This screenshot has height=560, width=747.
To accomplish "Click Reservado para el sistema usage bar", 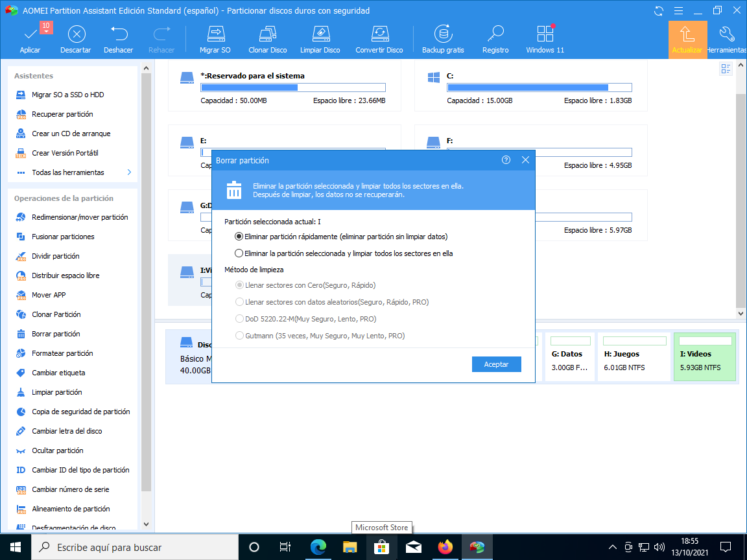I will coord(293,87).
